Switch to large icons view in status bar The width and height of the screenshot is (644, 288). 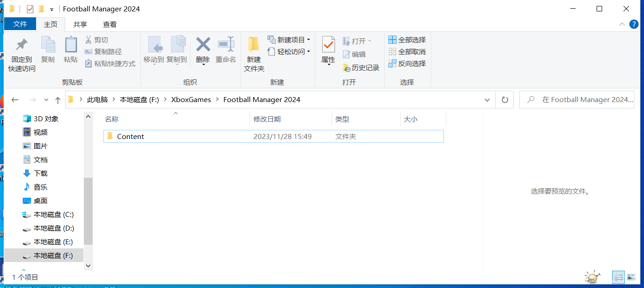click(631, 277)
